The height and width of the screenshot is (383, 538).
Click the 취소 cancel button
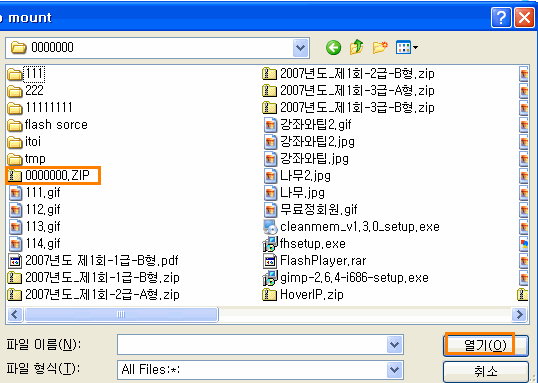[x=485, y=371]
